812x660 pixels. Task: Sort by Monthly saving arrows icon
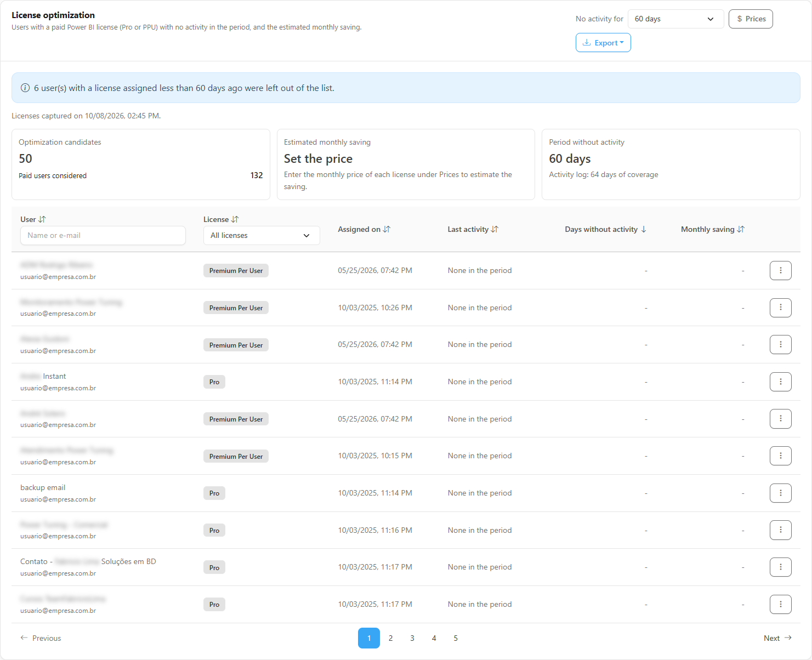741,229
